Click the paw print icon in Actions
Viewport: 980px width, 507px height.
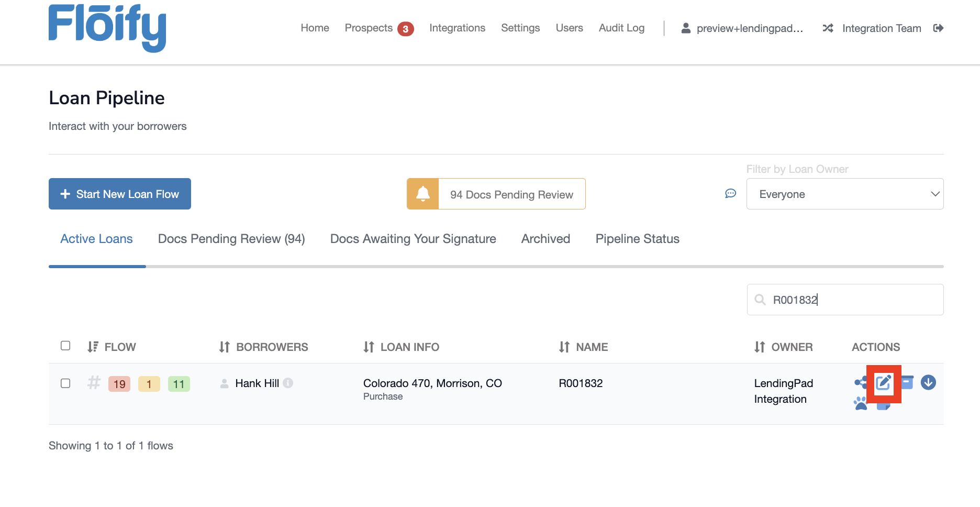(860, 403)
